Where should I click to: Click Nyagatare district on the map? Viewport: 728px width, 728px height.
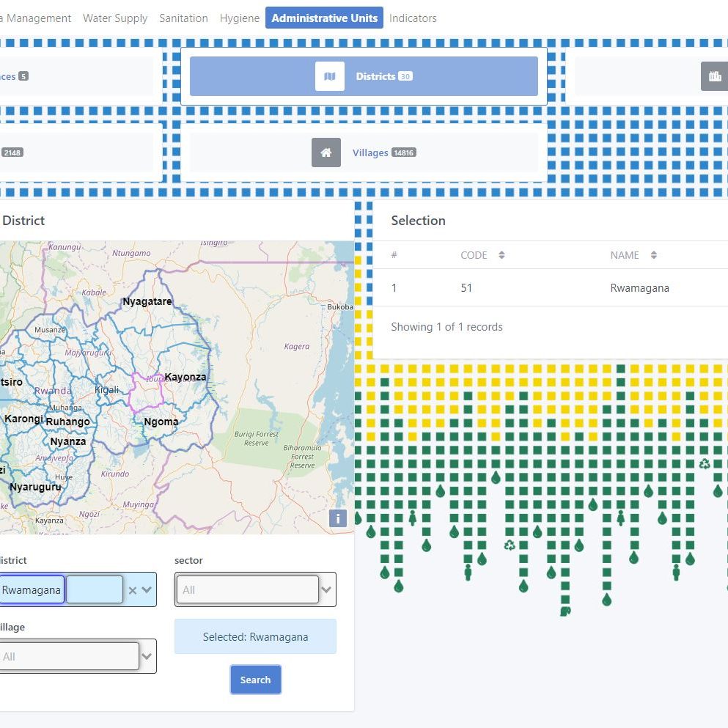[x=147, y=301]
